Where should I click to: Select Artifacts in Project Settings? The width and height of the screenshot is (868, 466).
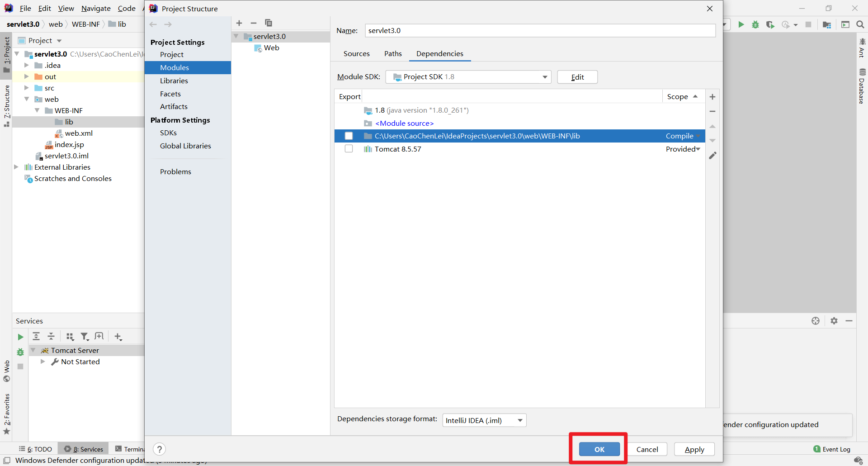click(174, 106)
